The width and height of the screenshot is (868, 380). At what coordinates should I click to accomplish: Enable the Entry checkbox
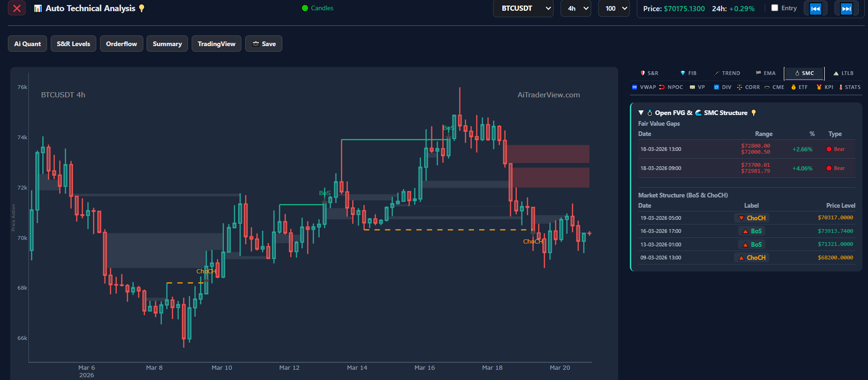[775, 8]
